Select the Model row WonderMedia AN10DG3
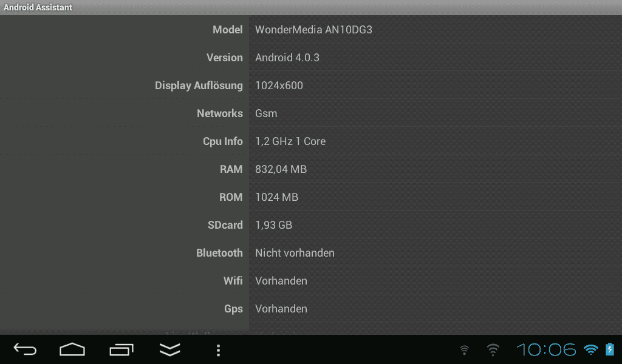The image size is (622, 364). [x=311, y=30]
